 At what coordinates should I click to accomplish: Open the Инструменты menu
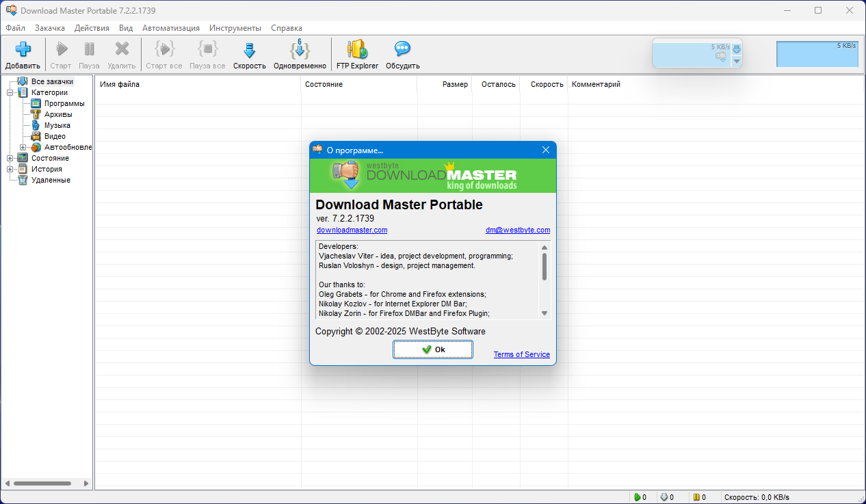point(235,28)
